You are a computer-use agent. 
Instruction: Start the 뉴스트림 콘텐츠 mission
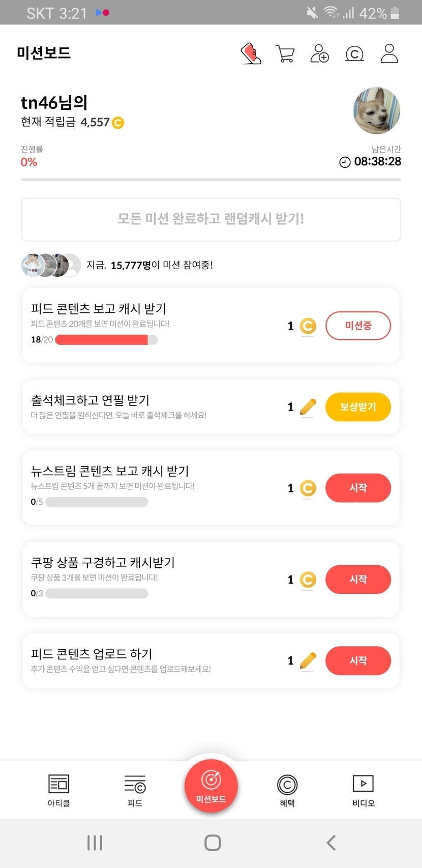pos(358,488)
